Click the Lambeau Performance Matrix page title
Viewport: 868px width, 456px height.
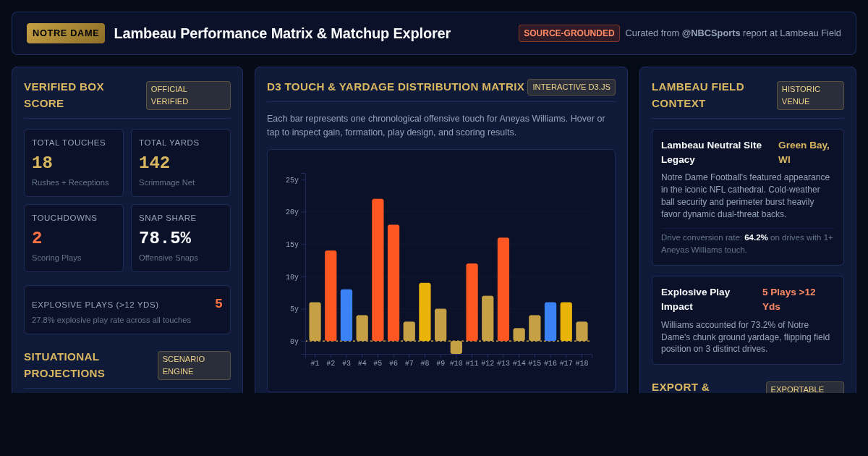[282, 33]
